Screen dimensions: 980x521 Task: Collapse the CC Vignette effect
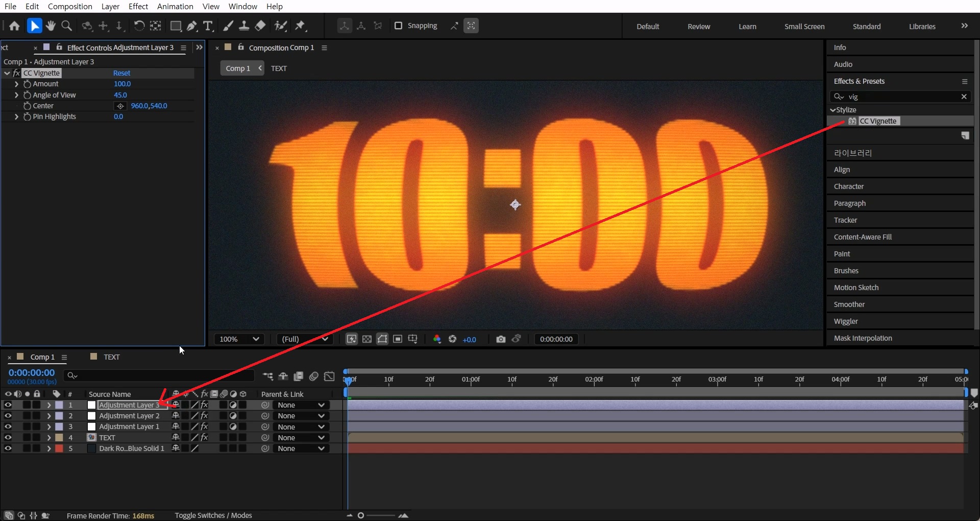coord(7,73)
